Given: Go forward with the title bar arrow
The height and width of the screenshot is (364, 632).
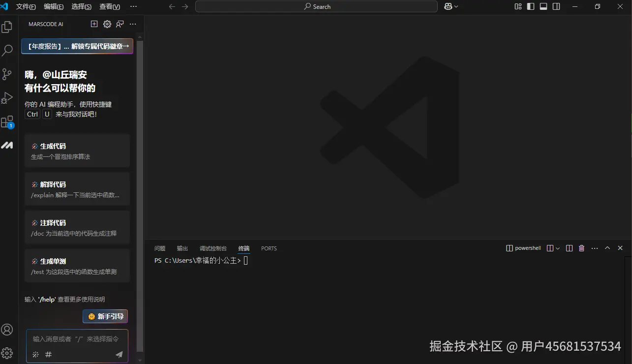Looking at the screenshot, I should [185, 6].
